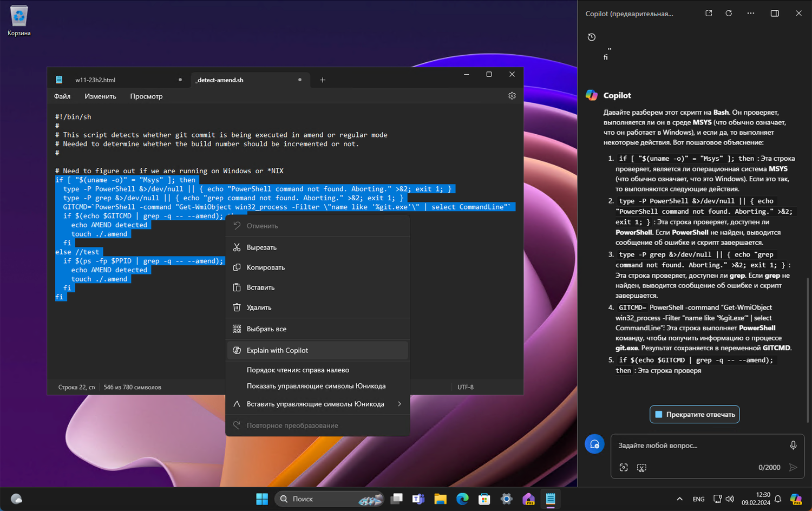Click the Copilot chat history icon
This screenshot has width=812, height=511.
592,37
